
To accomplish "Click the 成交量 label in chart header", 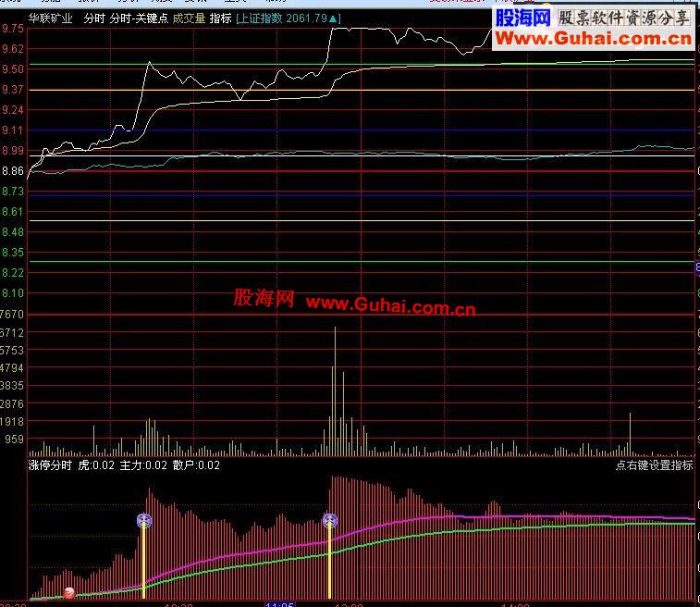I will tap(189, 19).
